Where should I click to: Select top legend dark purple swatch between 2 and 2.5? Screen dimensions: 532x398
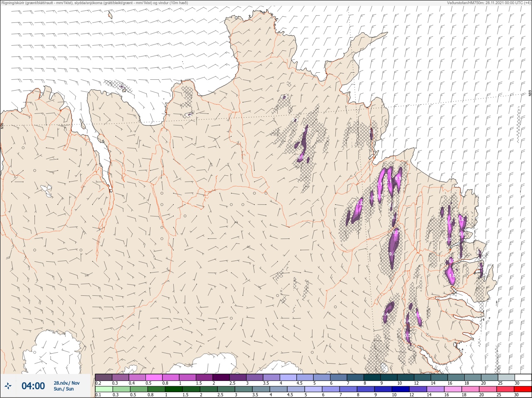[221, 377]
